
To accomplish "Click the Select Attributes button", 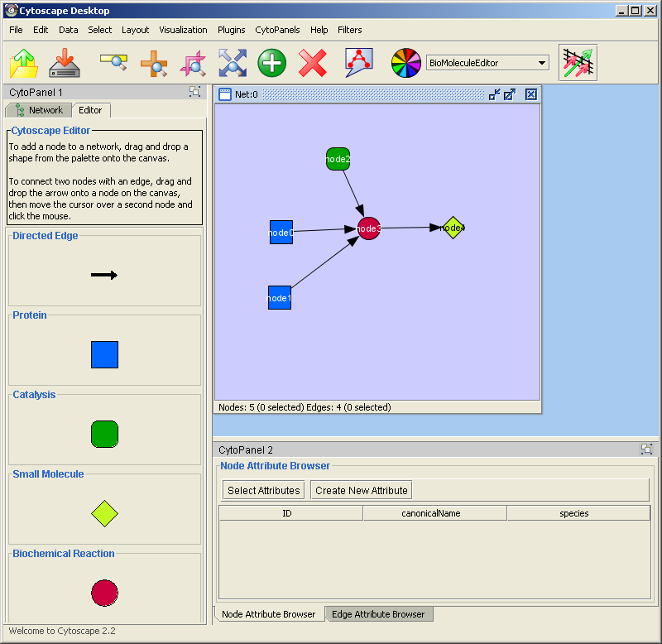I will (263, 490).
